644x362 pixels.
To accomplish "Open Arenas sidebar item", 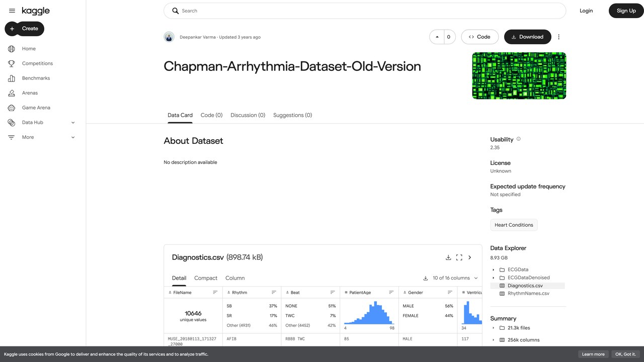I will [30, 93].
